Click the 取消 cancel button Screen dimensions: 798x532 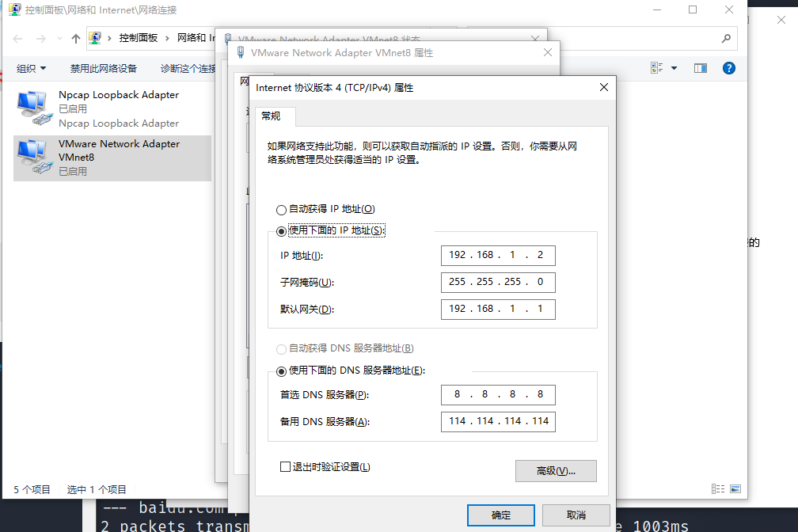click(x=576, y=515)
